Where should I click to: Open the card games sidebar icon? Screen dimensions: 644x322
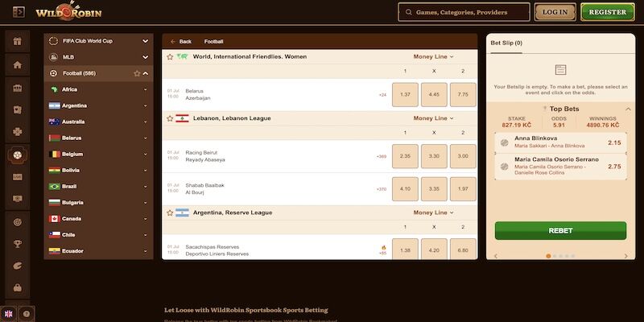pos(17,110)
